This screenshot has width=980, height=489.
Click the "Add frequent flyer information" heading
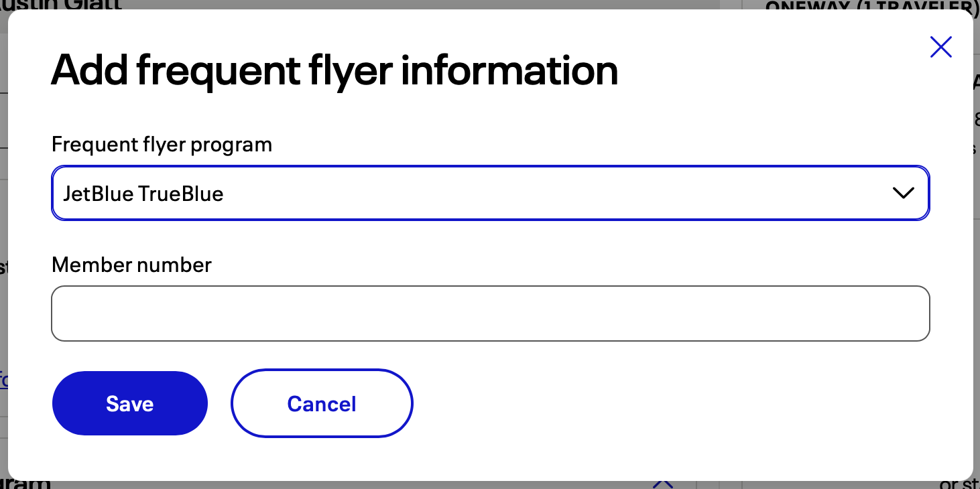click(x=334, y=70)
